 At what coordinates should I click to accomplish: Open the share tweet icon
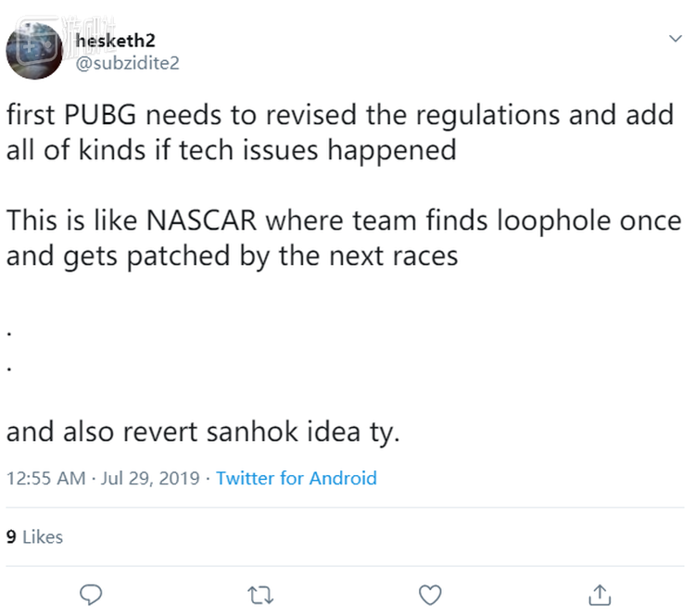tap(600, 593)
